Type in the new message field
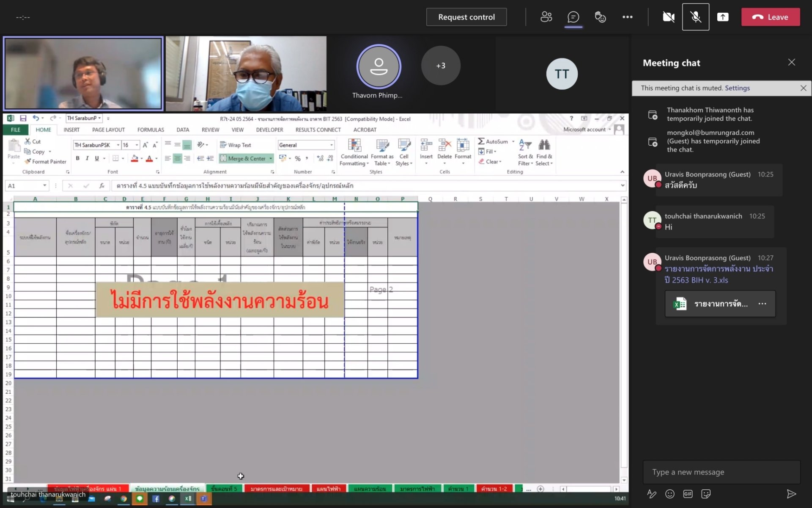 [721, 472]
